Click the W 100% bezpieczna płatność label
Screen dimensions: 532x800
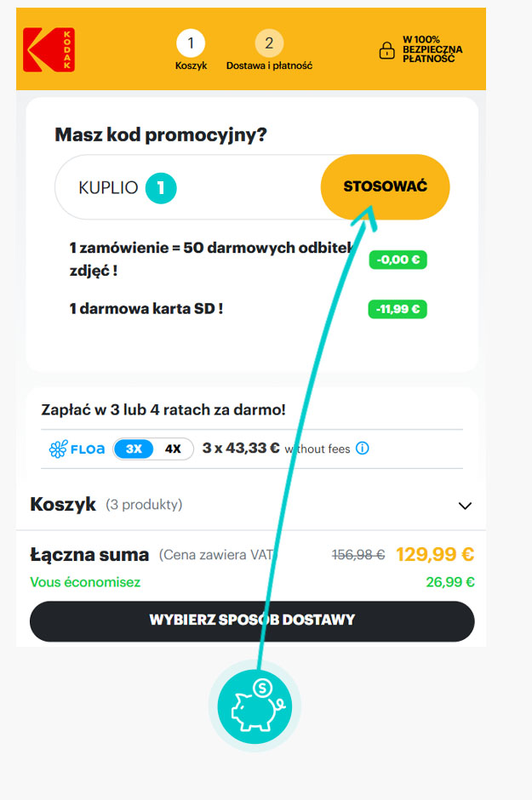(432, 49)
